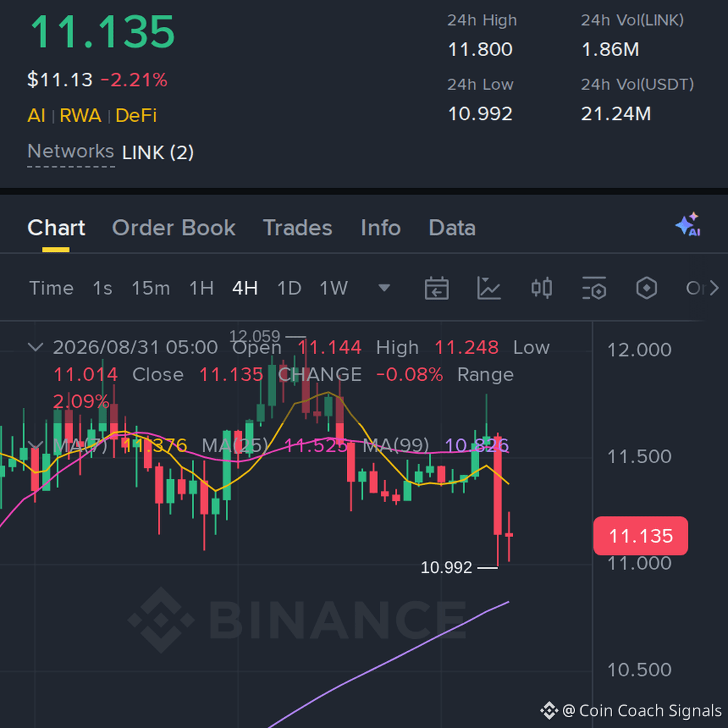Viewport: 728px width, 728px height.
Task: Tap the -2.21% change value
Action: coord(133,80)
